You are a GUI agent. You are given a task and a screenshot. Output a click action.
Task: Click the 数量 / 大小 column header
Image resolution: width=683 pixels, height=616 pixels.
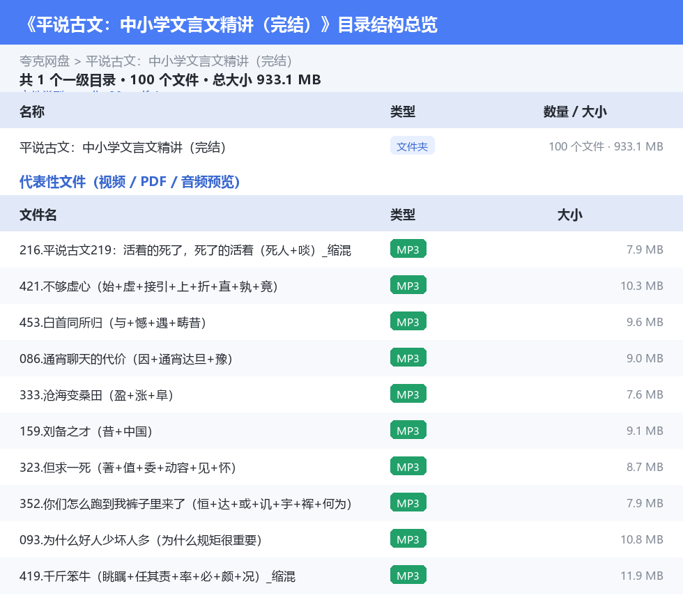point(574,111)
